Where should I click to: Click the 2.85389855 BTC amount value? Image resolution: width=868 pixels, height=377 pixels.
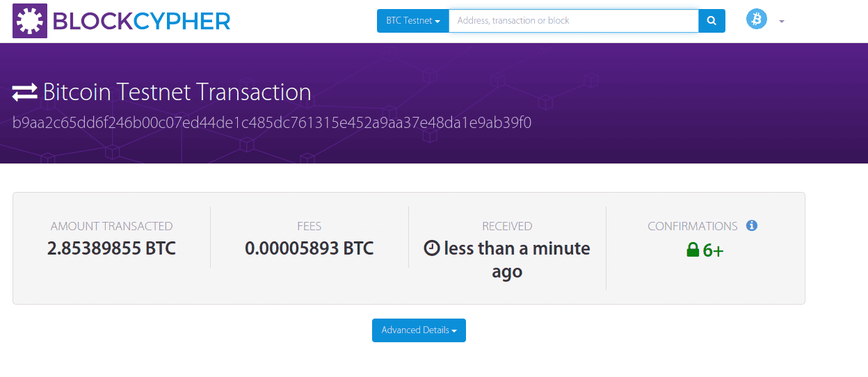click(x=111, y=248)
